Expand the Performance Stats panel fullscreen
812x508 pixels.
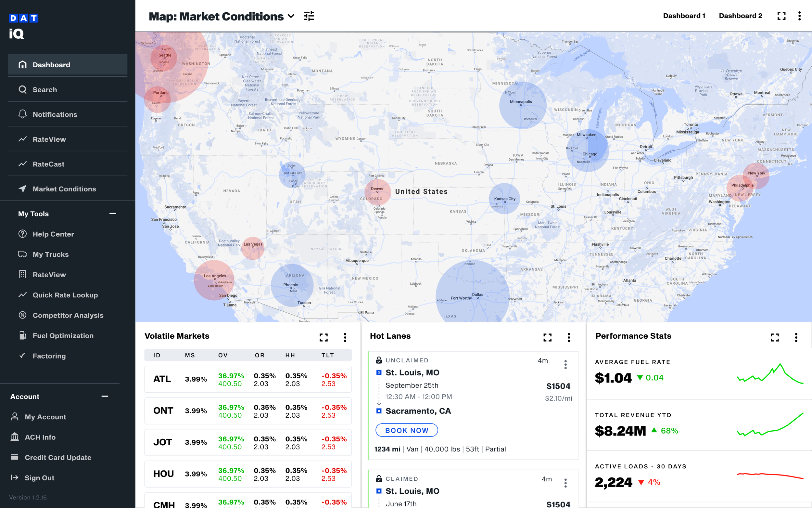774,337
